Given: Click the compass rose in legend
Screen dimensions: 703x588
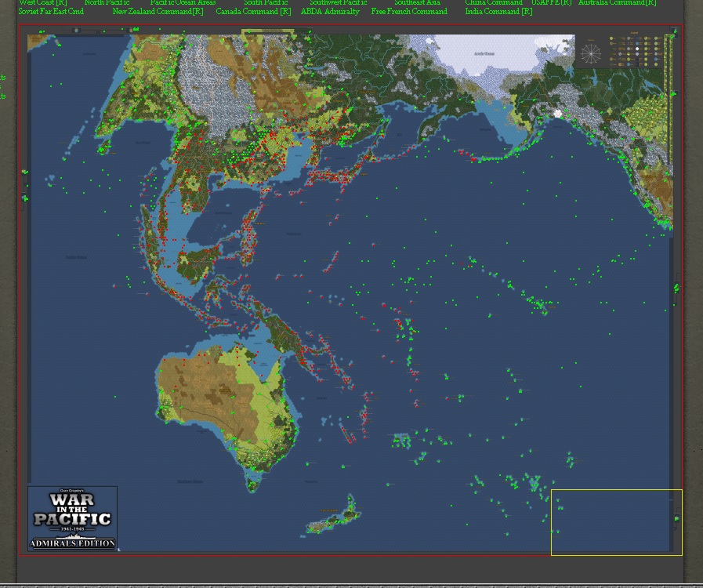Looking at the screenshot, I should tap(591, 54).
